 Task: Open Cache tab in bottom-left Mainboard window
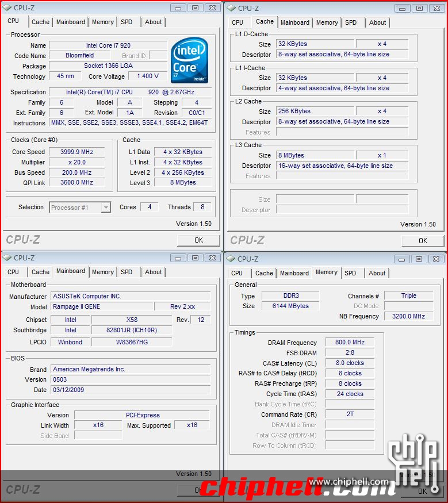coord(40,272)
